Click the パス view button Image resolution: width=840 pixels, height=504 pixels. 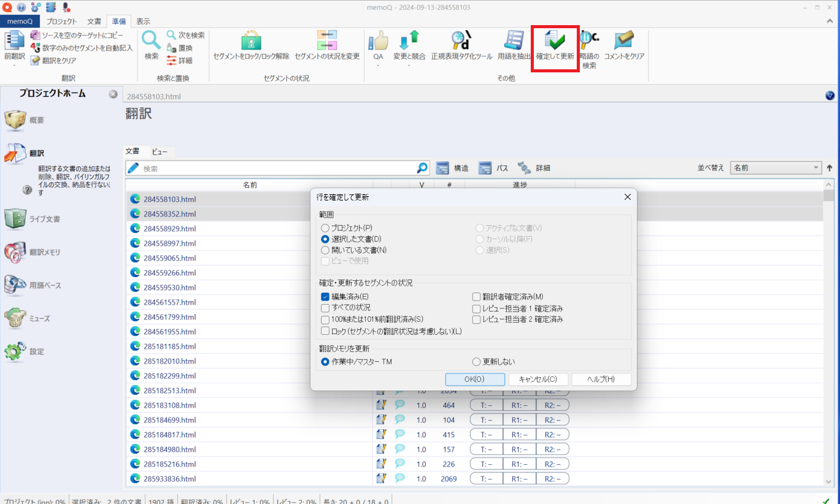pyautogui.click(x=495, y=168)
